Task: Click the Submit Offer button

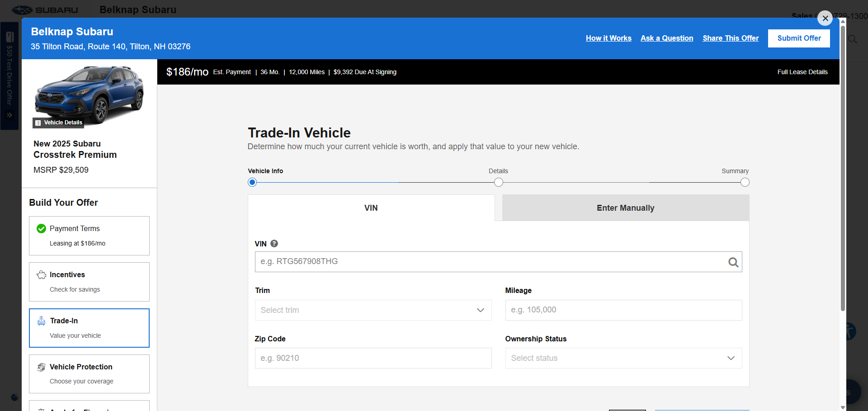Action: pos(799,38)
